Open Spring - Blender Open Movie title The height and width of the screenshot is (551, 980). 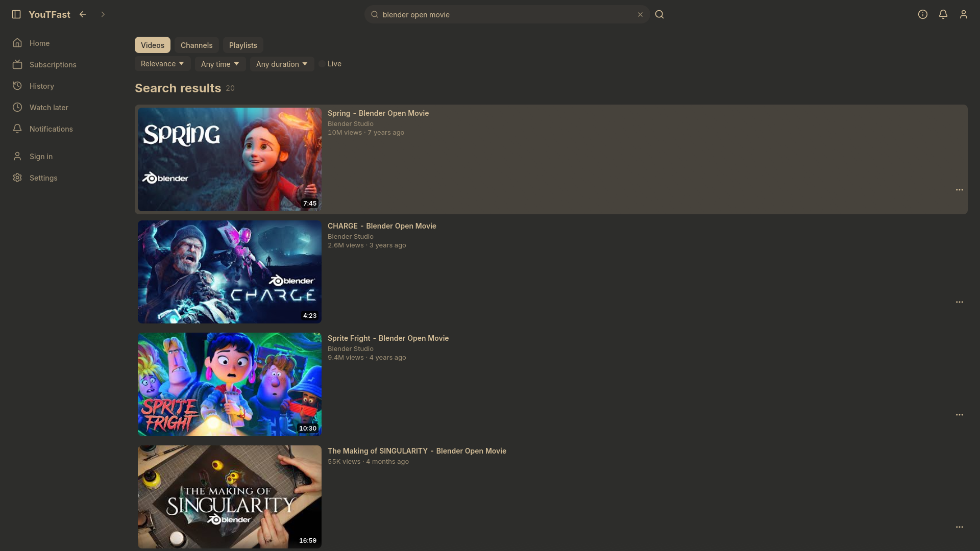pos(378,113)
